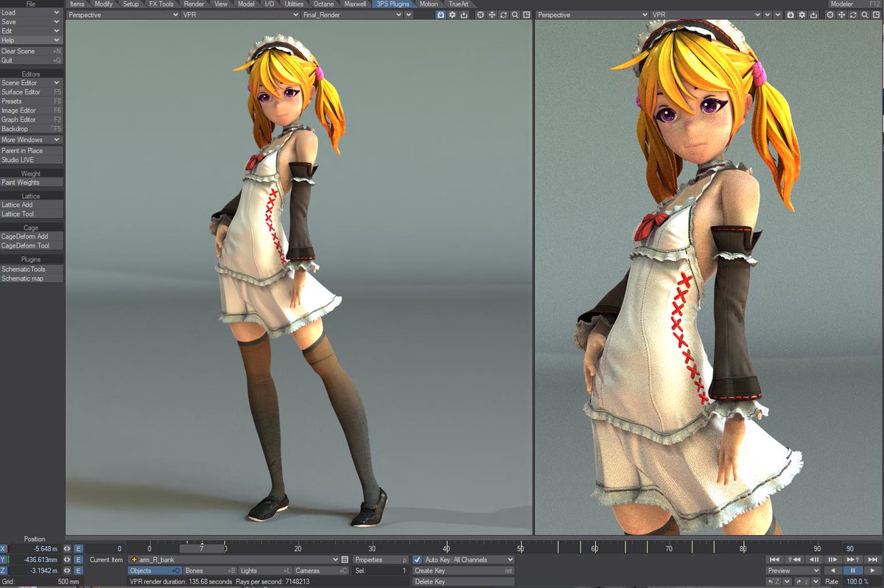Open left viewport Perspective view dropdown

(123, 14)
